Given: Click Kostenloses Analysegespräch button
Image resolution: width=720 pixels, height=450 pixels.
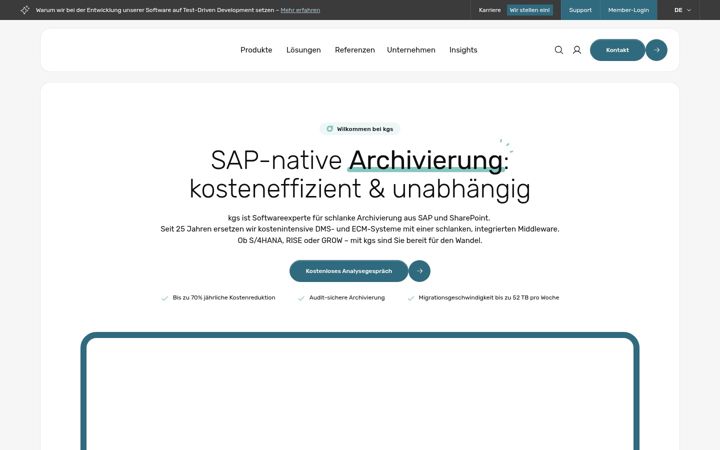Looking at the screenshot, I should click(x=349, y=271).
